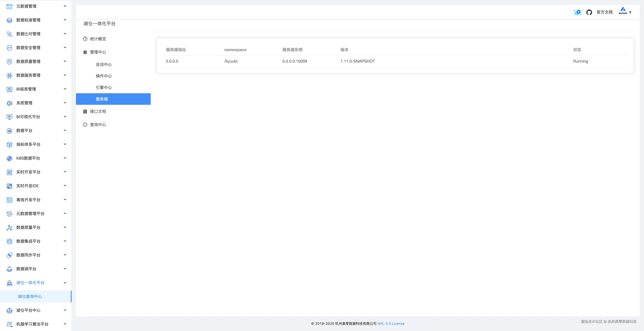Image resolution: width=644 pixels, height=331 pixels.
Task: Click the 0.0.0.0:10009 server instance row
Action: tap(295, 61)
